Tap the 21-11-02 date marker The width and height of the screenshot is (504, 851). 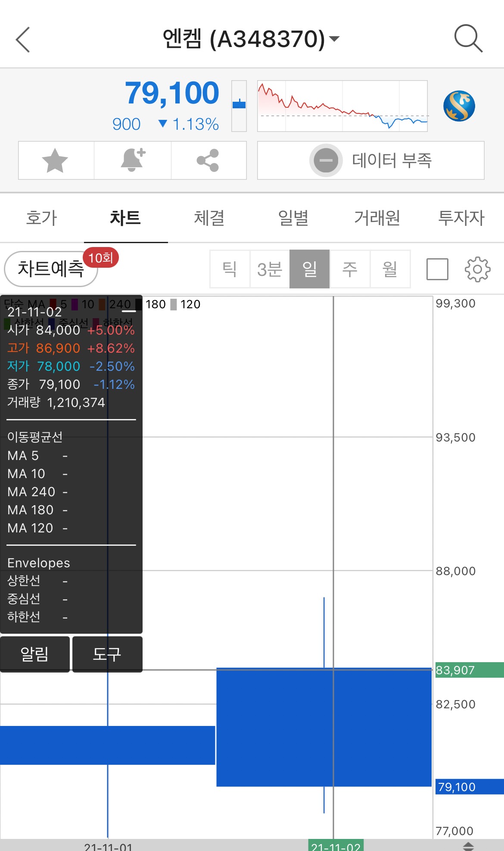click(x=336, y=845)
